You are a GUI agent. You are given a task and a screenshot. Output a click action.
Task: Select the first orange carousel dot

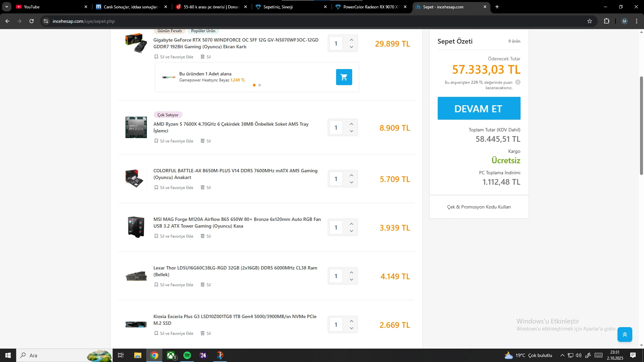tap(254, 85)
